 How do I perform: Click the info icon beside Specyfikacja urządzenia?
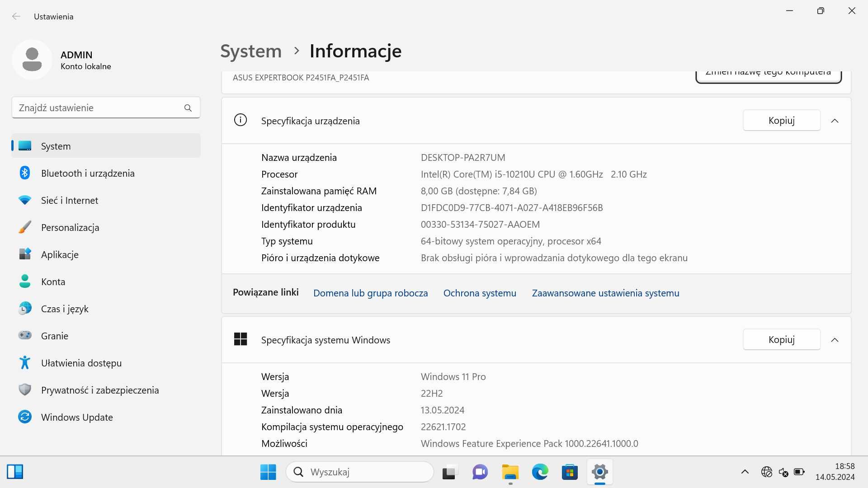pyautogui.click(x=241, y=120)
